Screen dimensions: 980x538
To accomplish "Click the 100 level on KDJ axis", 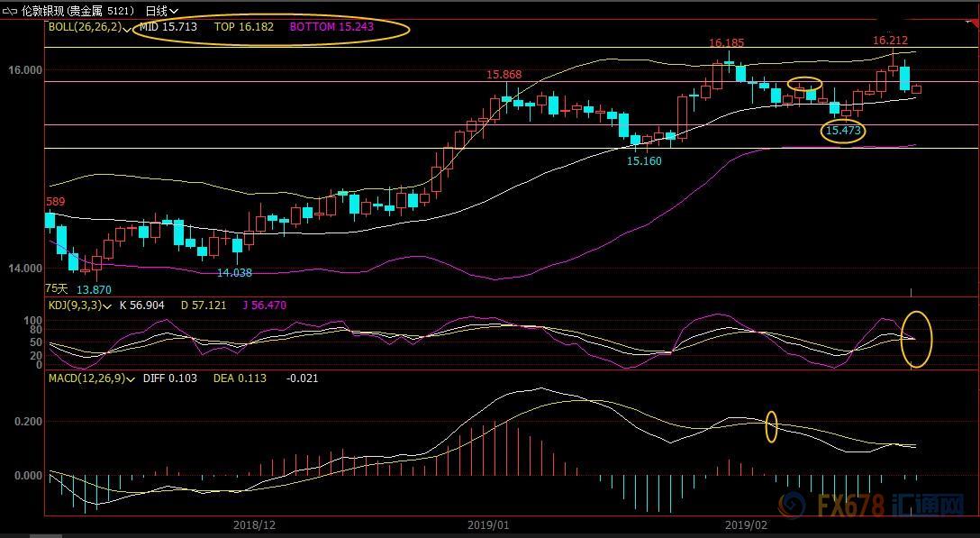I will pos(32,321).
